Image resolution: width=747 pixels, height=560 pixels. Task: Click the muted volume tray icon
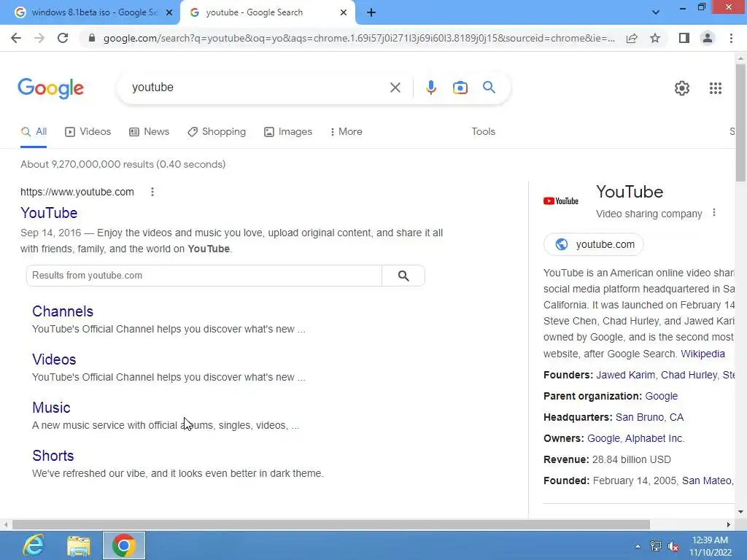[x=673, y=546]
